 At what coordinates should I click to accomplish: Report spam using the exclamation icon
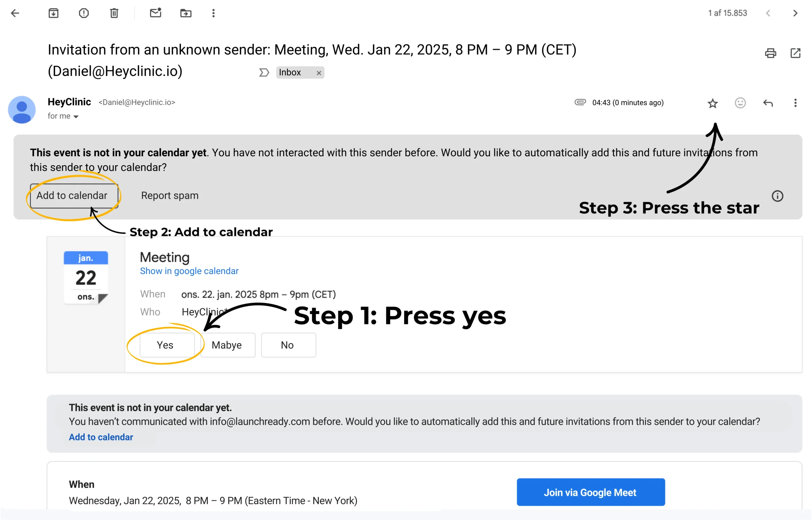pos(84,13)
